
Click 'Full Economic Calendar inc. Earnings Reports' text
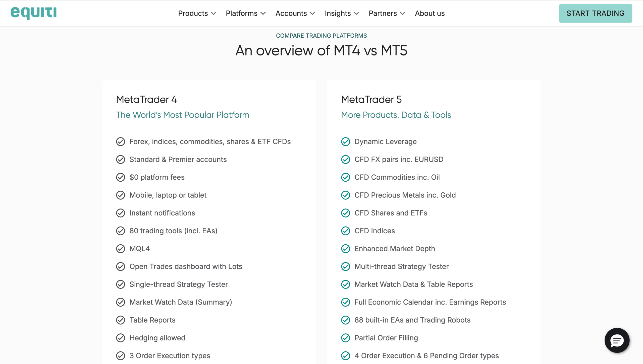[430, 302]
